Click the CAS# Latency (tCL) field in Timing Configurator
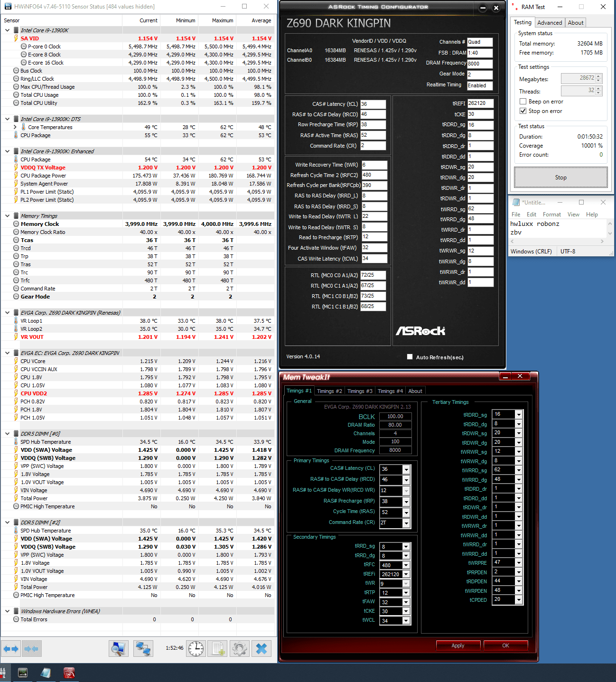Image resolution: width=616 pixels, height=682 pixels. pos(373,104)
